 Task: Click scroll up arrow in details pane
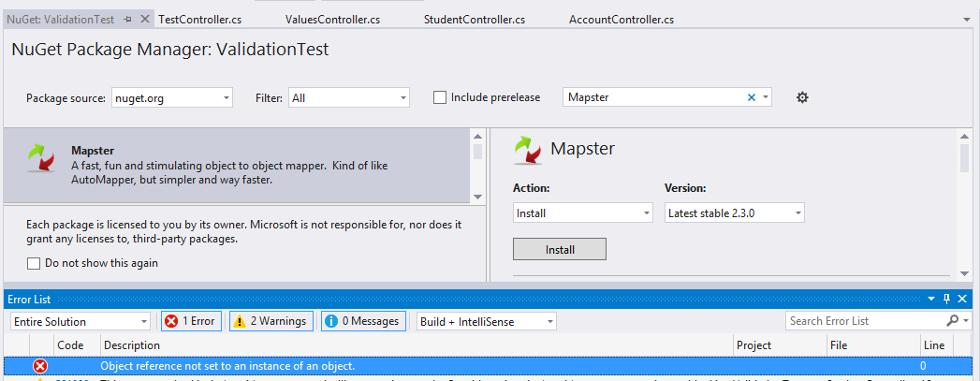coord(964,136)
